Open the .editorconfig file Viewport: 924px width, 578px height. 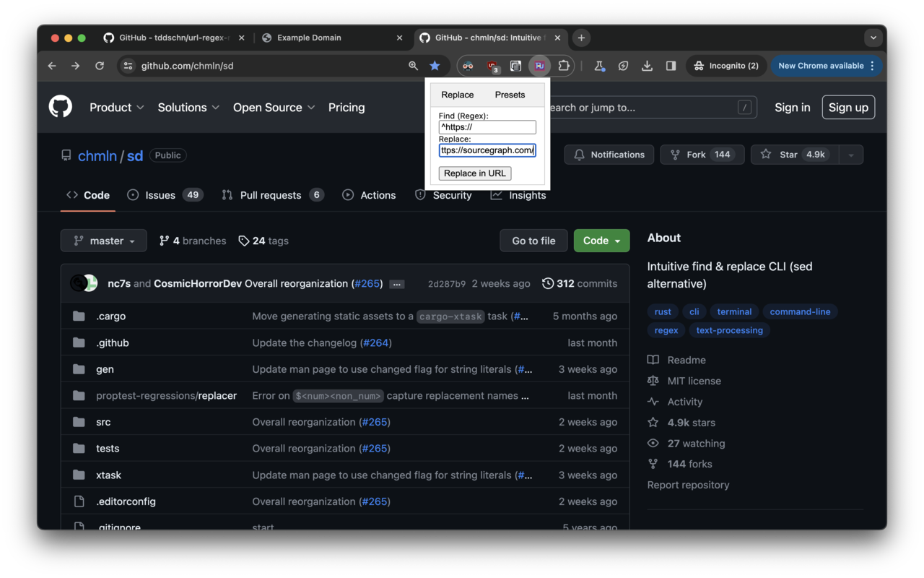pos(126,501)
